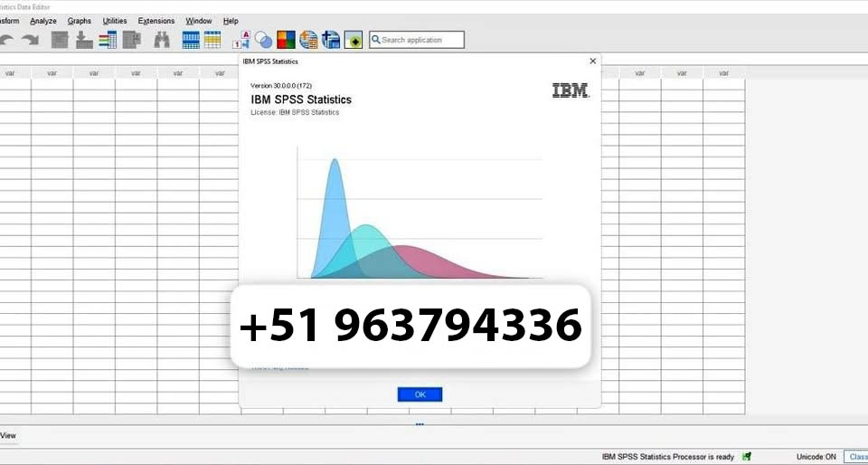Viewport: 868px width, 465px height.
Task: Click the processor ready status icon
Action: point(747,457)
